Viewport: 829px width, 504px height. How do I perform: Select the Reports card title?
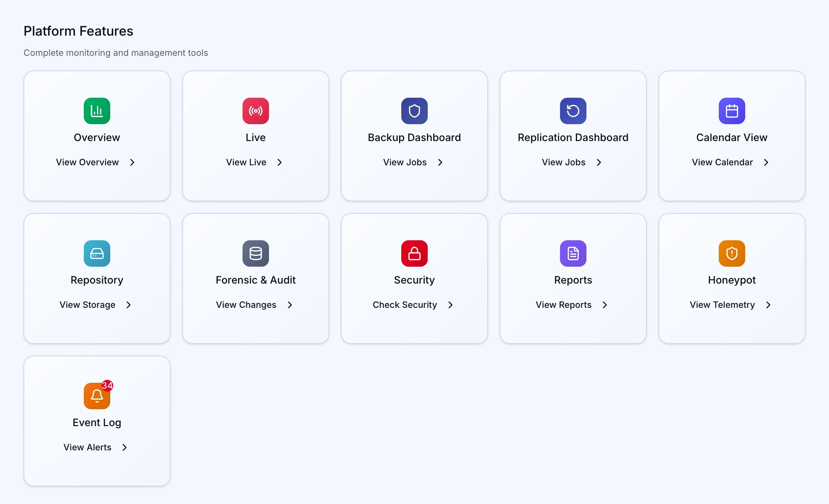573,280
